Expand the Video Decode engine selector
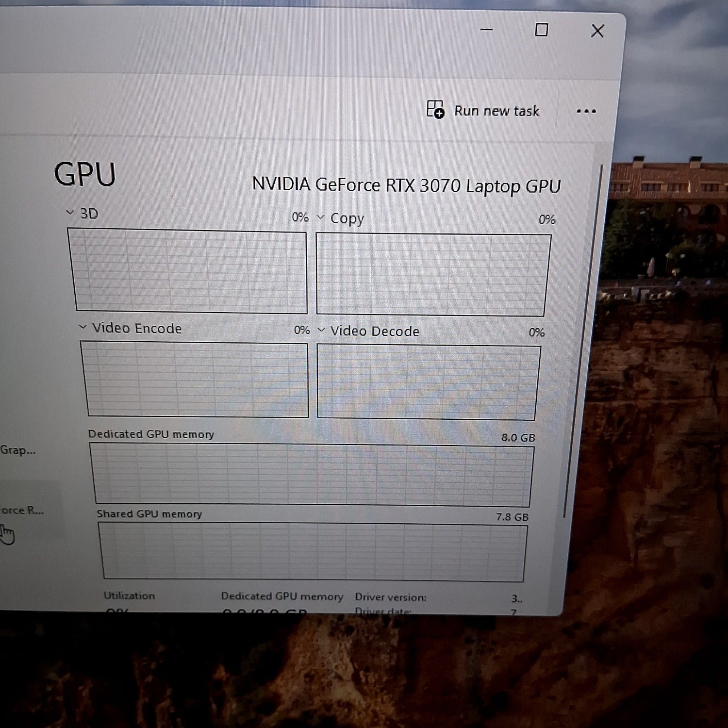The image size is (728, 728). (321, 331)
